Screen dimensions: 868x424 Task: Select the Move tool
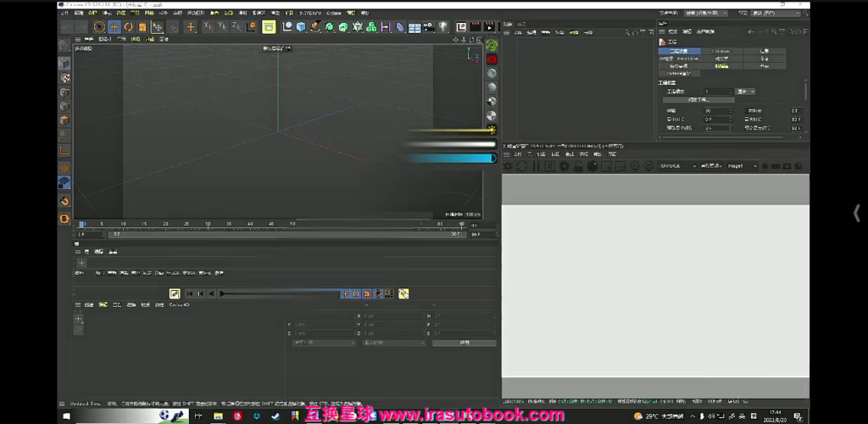click(x=114, y=26)
